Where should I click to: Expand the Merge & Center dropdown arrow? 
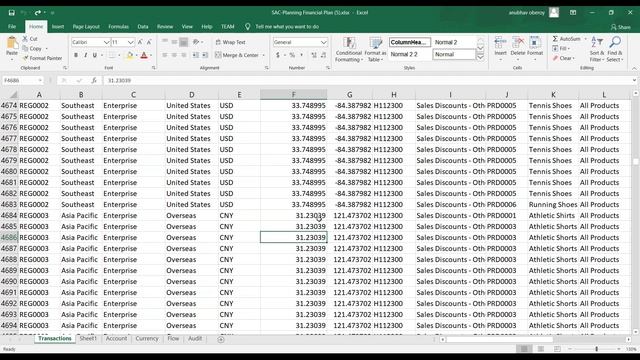[x=264, y=55]
